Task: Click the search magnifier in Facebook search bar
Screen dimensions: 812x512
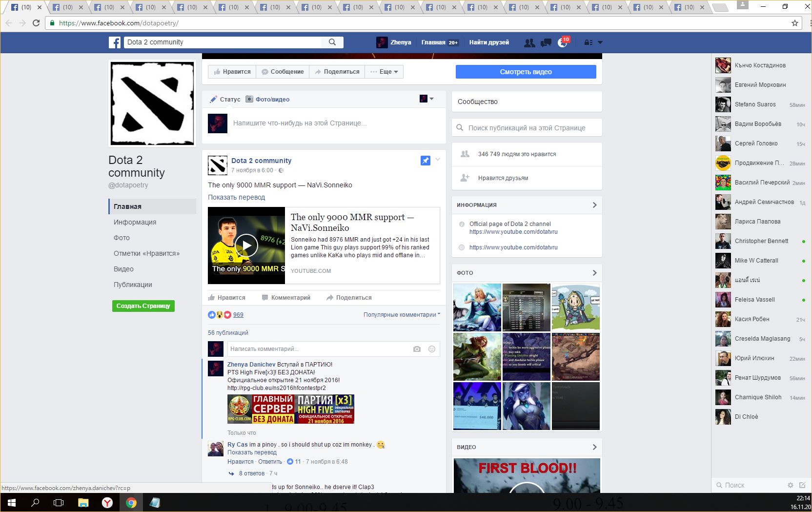Action: click(332, 42)
